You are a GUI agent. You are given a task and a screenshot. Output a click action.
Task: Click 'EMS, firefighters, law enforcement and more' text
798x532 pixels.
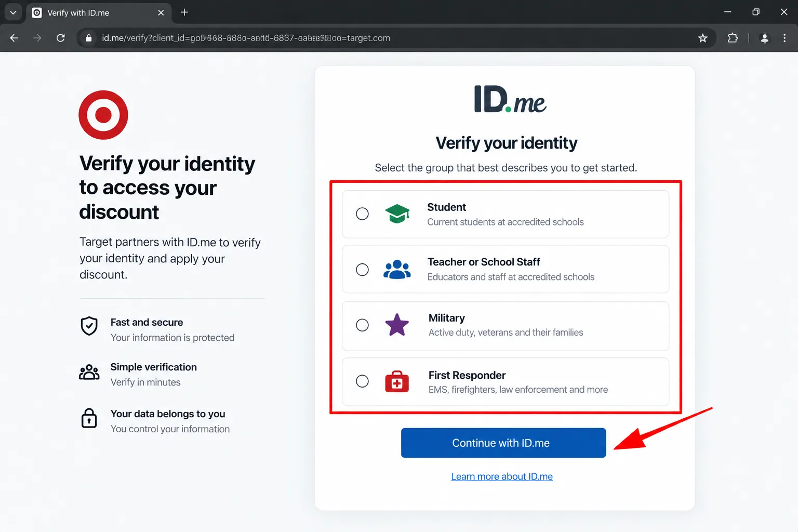[518, 390]
